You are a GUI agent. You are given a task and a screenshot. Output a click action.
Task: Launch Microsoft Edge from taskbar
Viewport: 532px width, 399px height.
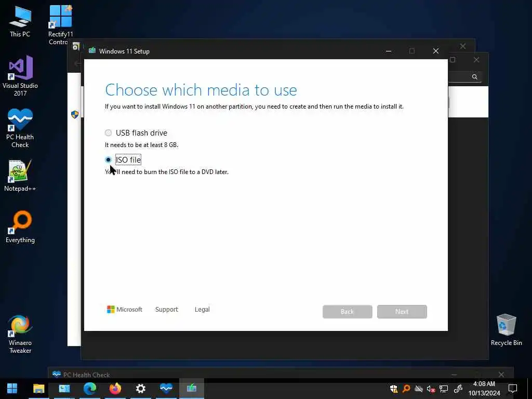point(89,388)
